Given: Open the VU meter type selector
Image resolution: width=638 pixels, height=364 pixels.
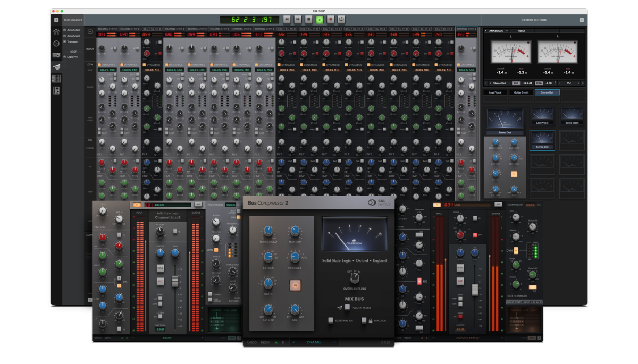Looking at the screenshot, I should (568, 83).
